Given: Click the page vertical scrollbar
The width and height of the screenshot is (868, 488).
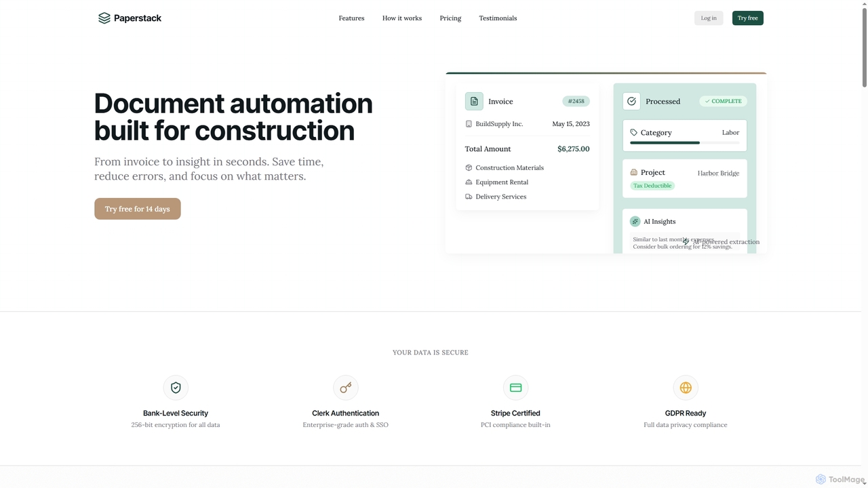Looking at the screenshot, I should 864,244.
